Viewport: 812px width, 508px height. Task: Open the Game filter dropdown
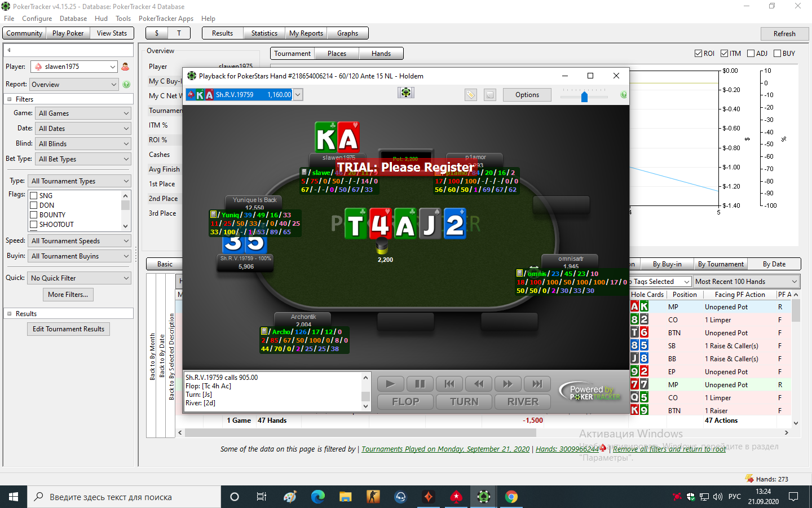point(83,113)
